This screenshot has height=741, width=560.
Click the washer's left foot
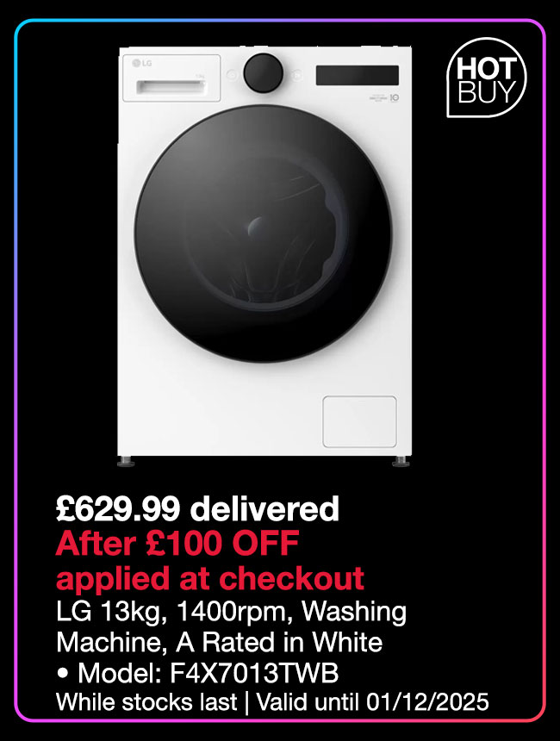[126, 462]
